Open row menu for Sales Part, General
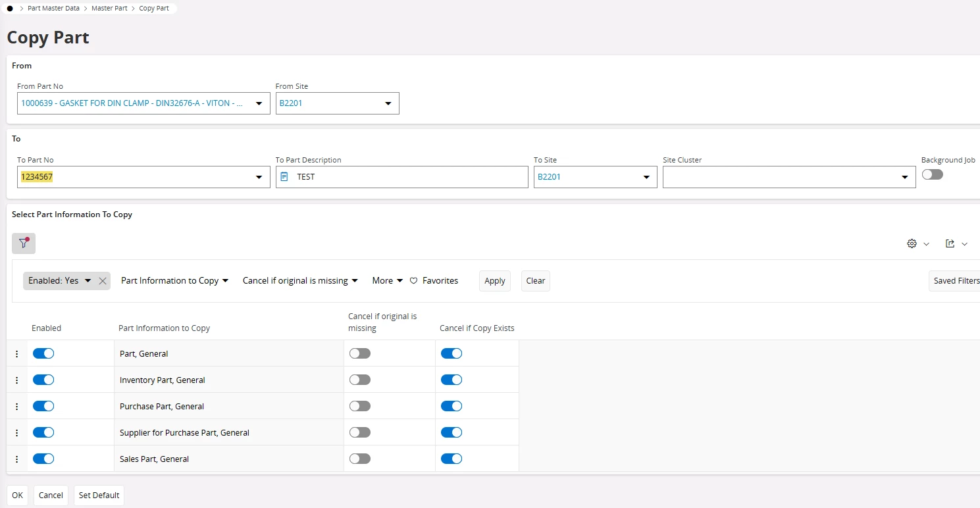Screen dimensions: 980x508 [17, 459]
